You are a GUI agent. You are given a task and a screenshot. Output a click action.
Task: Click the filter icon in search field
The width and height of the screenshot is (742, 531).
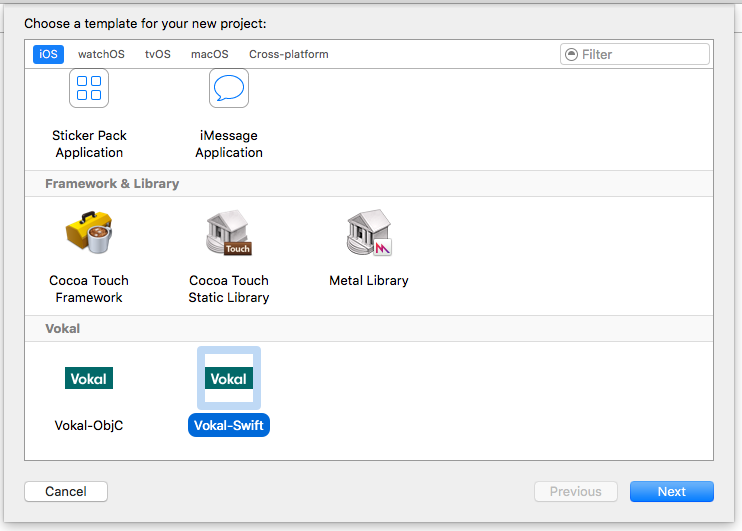(x=572, y=54)
